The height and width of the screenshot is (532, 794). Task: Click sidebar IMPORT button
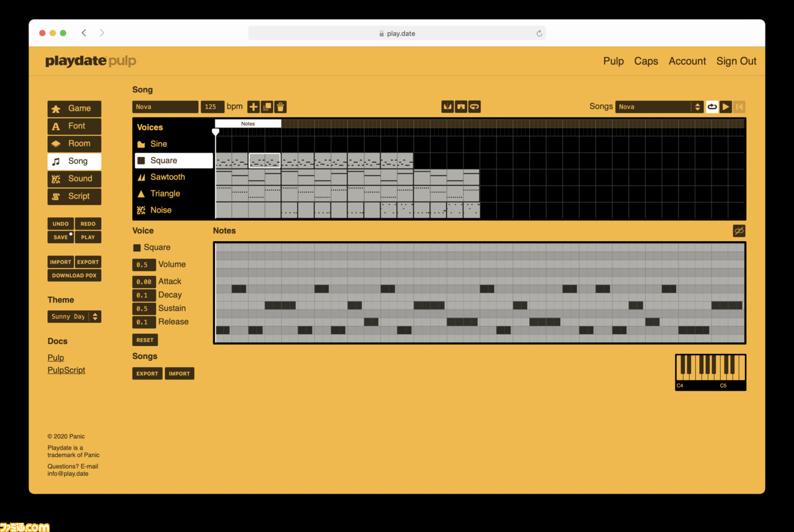pos(61,262)
